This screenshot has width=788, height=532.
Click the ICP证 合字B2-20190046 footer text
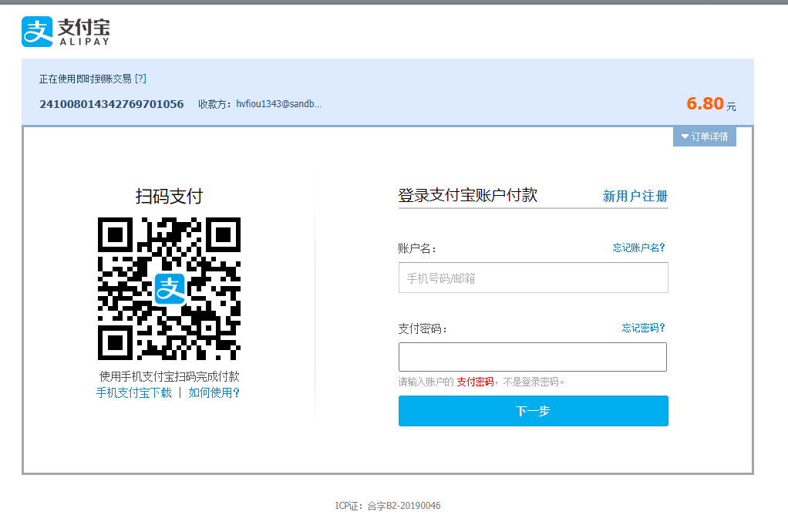tap(388, 505)
